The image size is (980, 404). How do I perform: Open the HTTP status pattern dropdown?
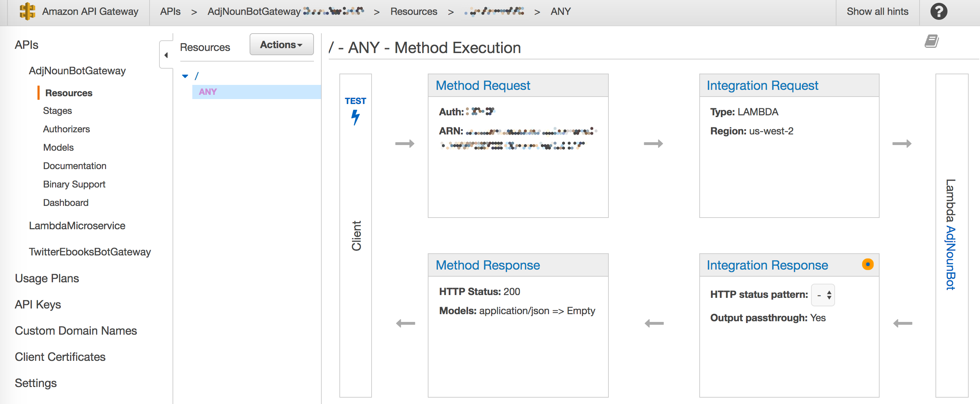point(823,295)
